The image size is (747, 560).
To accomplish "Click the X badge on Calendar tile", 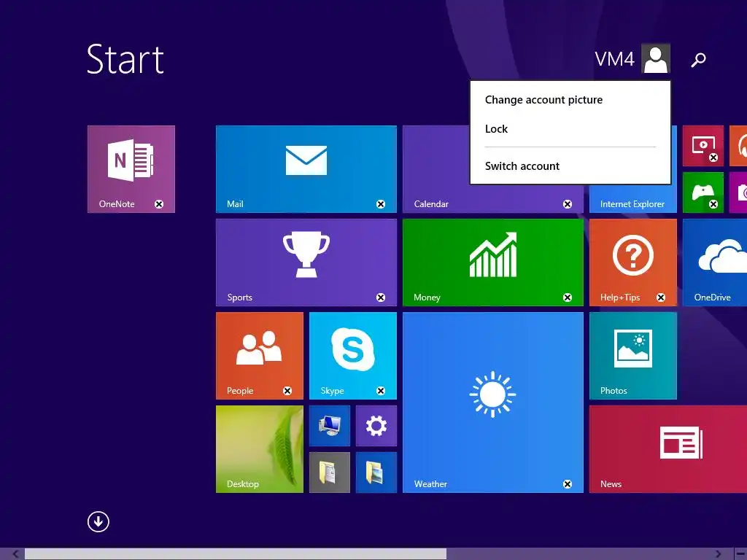I will (x=568, y=204).
